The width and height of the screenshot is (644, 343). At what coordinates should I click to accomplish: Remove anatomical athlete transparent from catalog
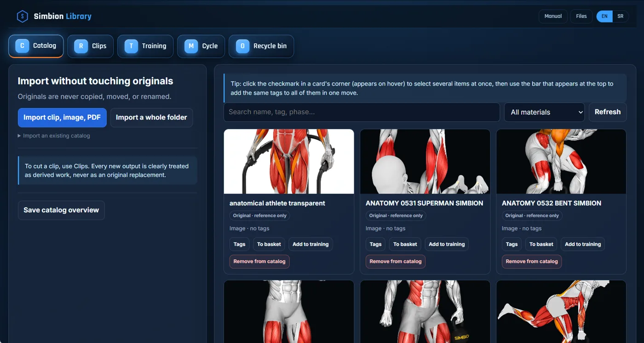click(x=259, y=261)
